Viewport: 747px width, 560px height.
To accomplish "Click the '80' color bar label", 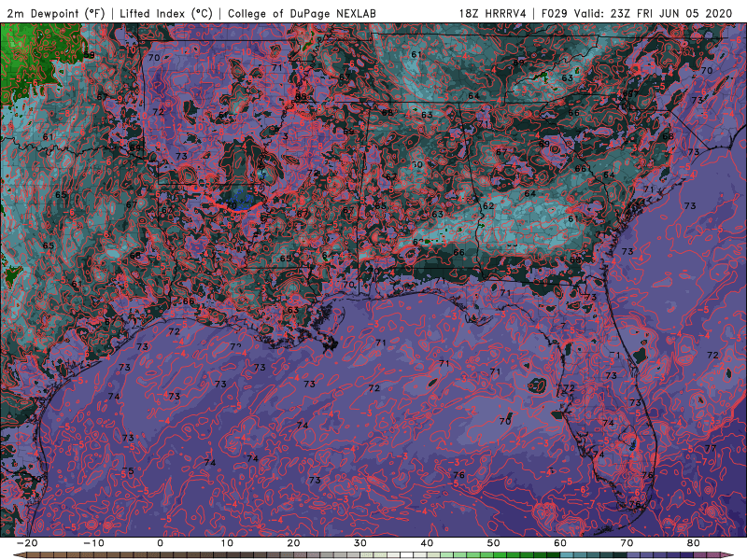I will click(694, 543).
